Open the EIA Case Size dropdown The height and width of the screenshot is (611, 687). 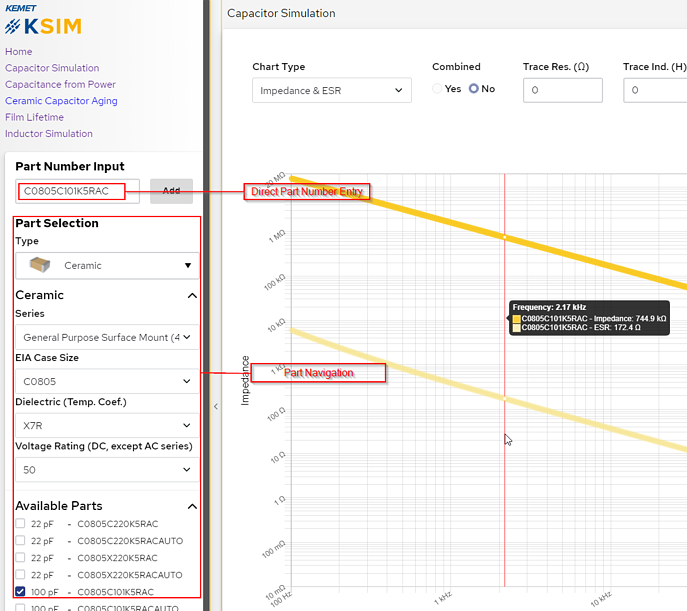pos(107,381)
